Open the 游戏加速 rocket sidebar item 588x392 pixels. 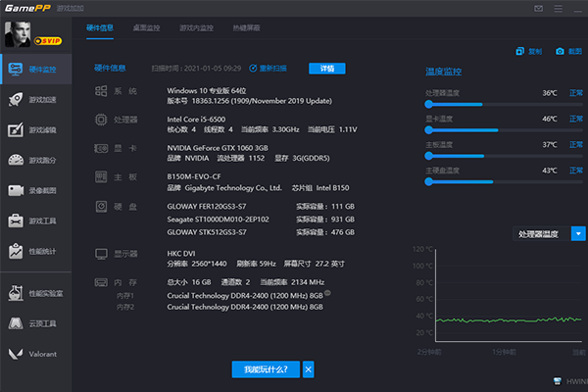tap(36, 99)
